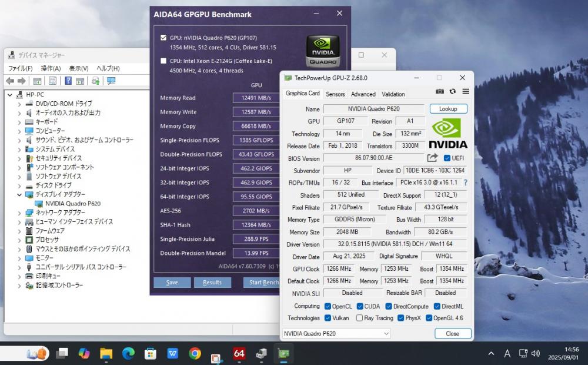The image size is (588, 365).
Task: Switch to AIDA64 via its taskbar icon
Action: pos(239,353)
